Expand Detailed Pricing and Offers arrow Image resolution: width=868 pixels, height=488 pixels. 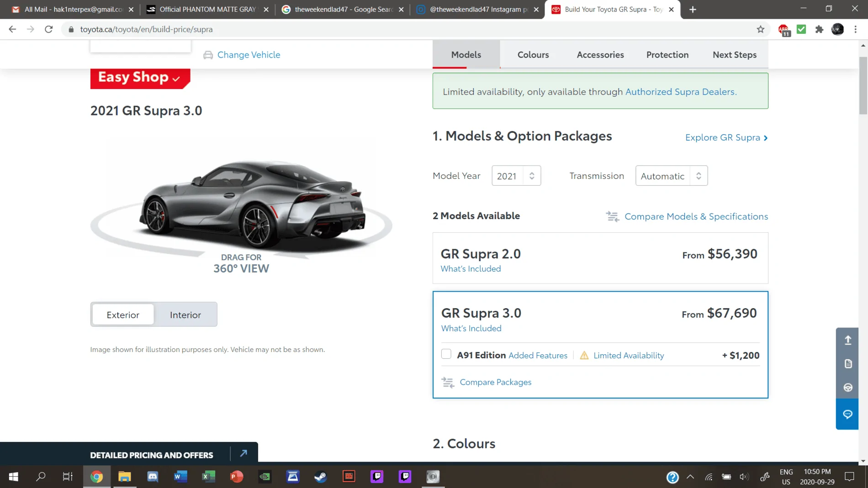[243, 453]
